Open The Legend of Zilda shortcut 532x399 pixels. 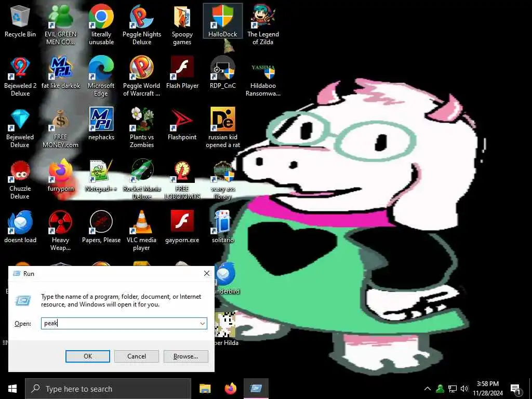[x=263, y=25]
